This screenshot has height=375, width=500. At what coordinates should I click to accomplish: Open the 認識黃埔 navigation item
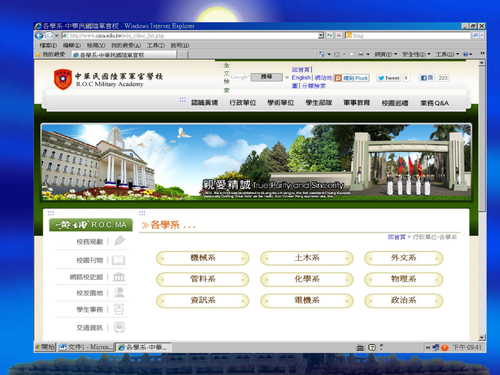[204, 103]
